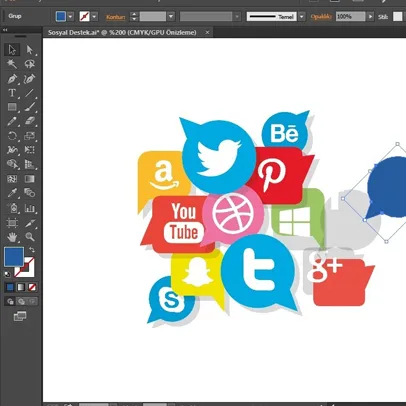Select the Paintbrush tool
The height and width of the screenshot is (406, 406).
(x=30, y=107)
